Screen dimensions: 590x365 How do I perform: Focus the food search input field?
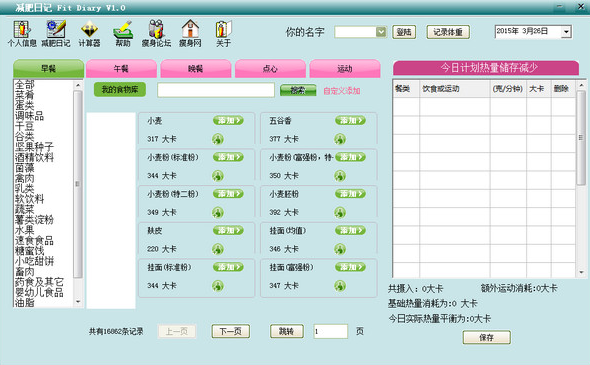tap(216, 90)
